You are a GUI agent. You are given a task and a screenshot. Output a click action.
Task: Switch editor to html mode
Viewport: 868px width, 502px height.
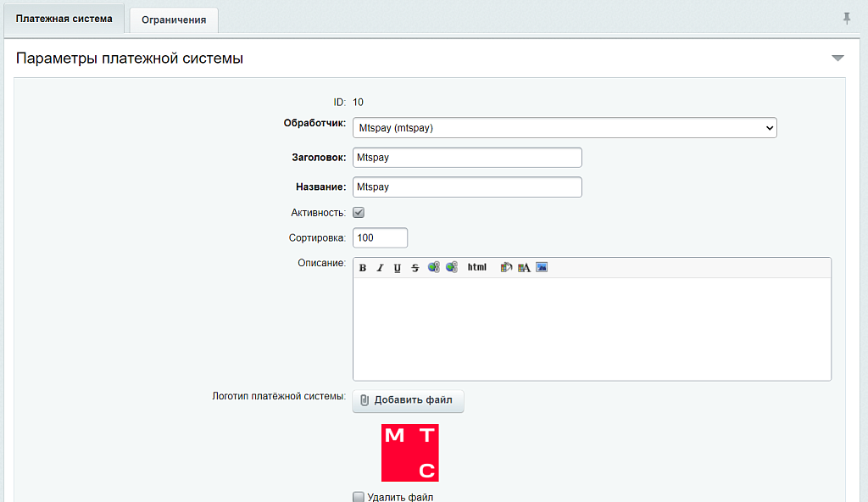click(477, 267)
